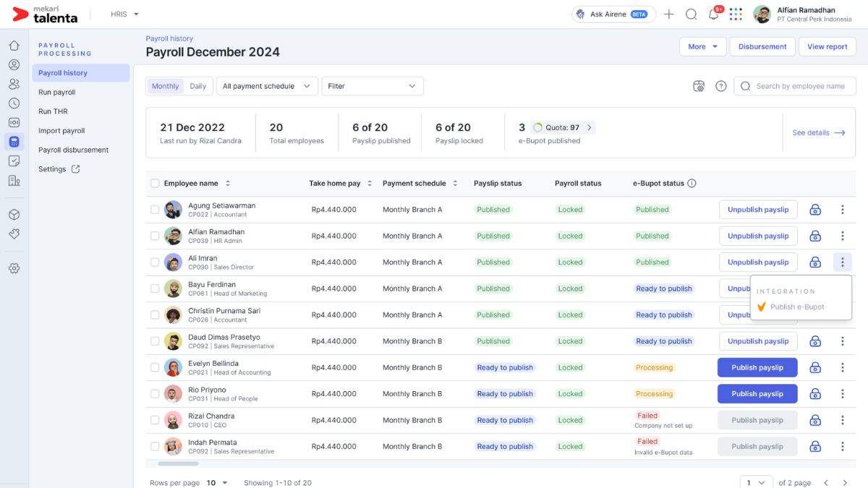Click the Disbursement button

[x=762, y=46]
